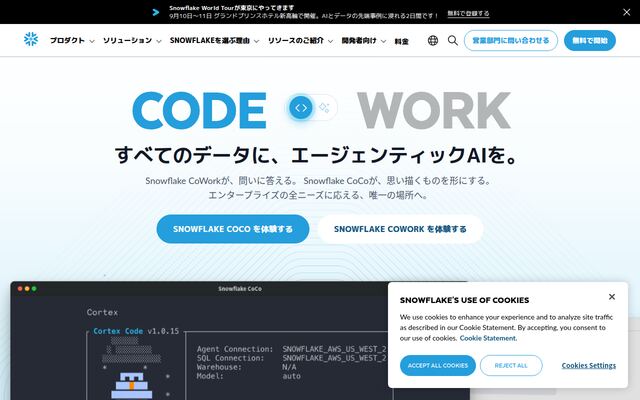640x400 pixels.
Task: Click 無料で登録する banner link
Action: pos(468,13)
